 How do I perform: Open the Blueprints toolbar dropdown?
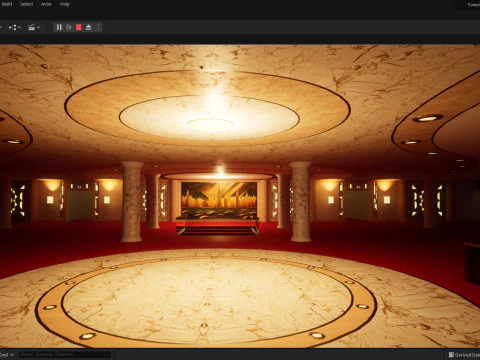15,27
